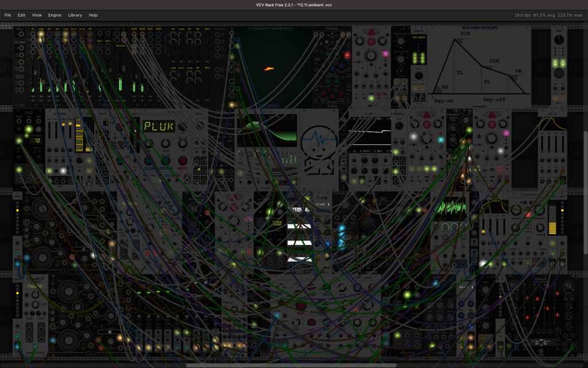588x368 pixels.
Task: Click the ChordCV chord name display
Action: point(35,286)
